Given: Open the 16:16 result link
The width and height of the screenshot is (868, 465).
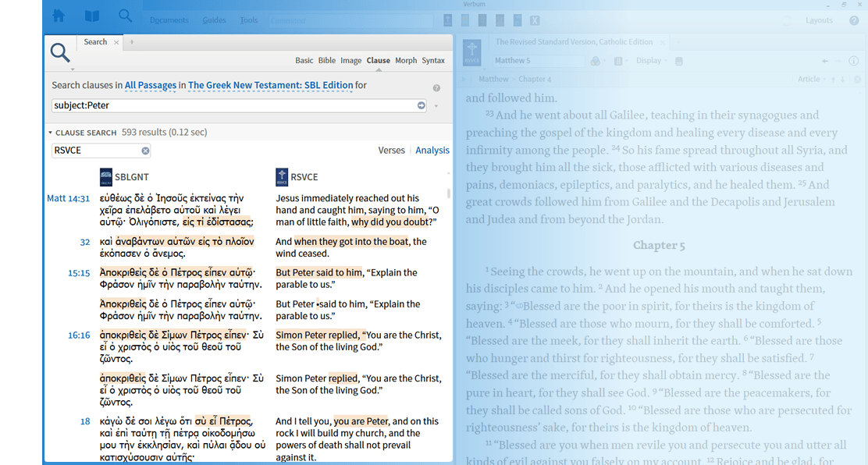Looking at the screenshot, I should pos(79,335).
